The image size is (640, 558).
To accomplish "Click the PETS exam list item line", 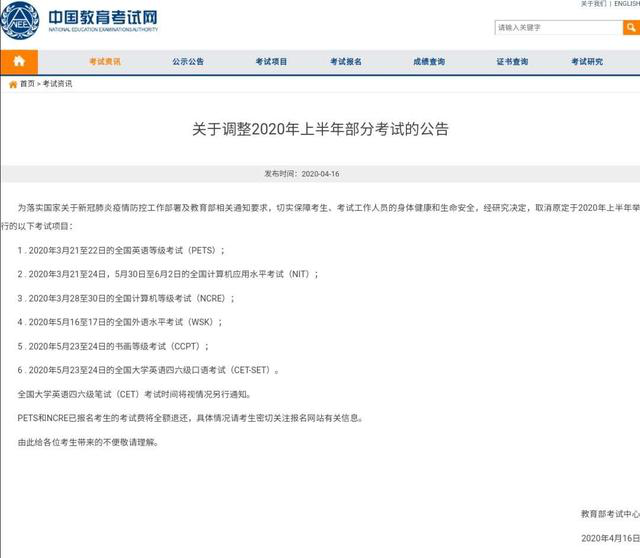I will point(120,250).
